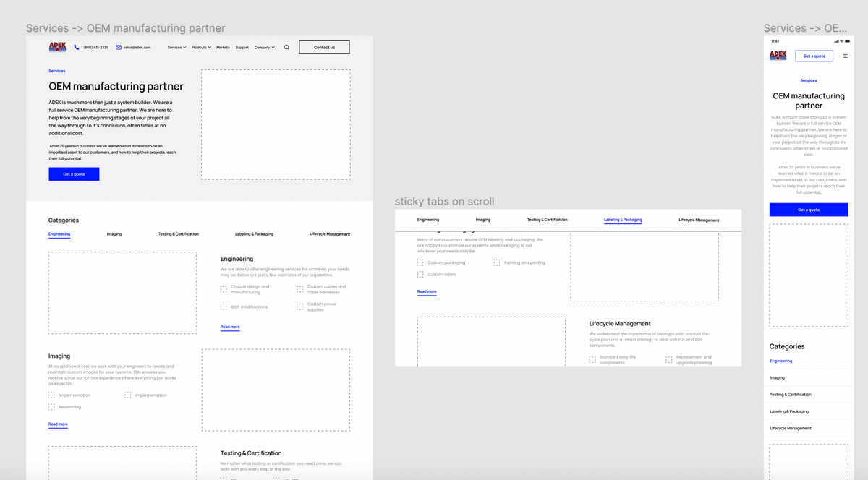Select frame label 'Services -> OEM manufacturing partner'

pos(126,28)
